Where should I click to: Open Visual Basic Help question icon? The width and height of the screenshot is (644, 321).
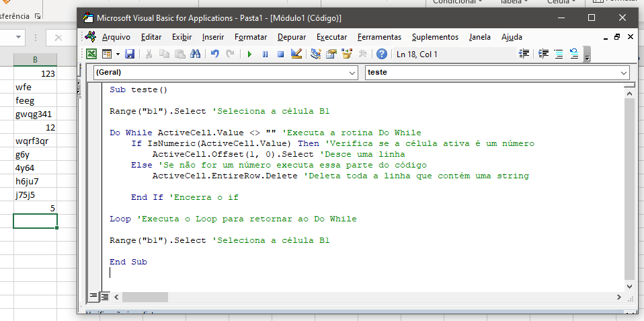point(382,54)
